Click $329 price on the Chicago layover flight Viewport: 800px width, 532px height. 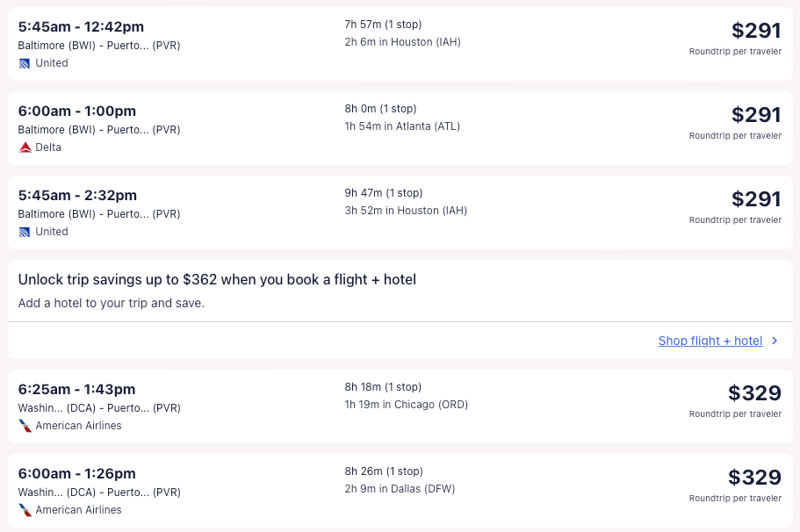pyautogui.click(x=753, y=393)
